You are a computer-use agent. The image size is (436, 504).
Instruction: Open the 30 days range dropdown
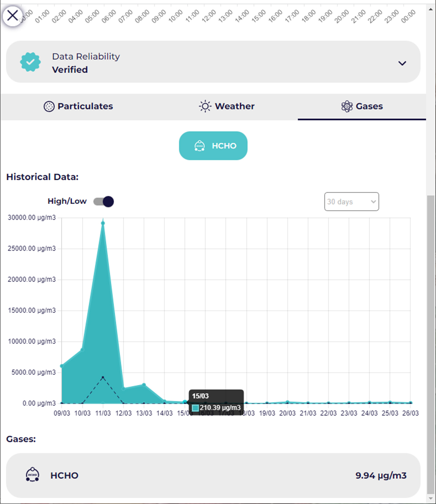click(x=351, y=202)
